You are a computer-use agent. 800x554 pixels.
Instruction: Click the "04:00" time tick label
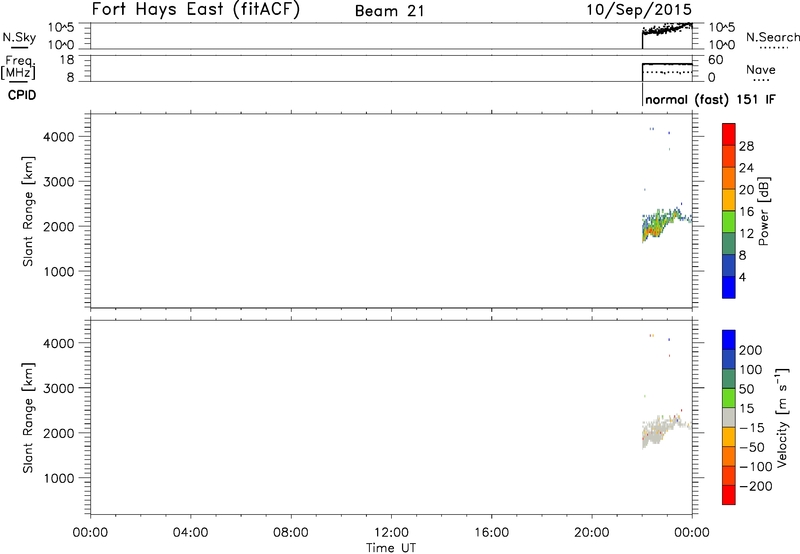[x=190, y=533]
